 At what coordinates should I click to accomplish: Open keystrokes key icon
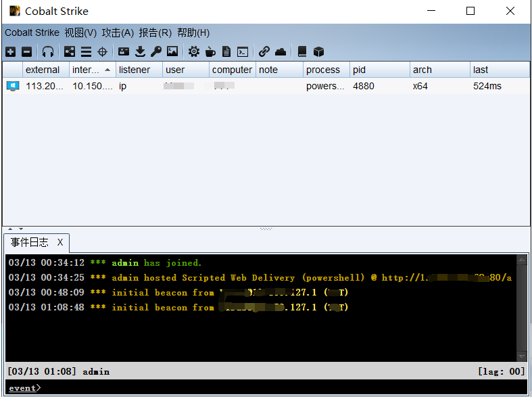[x=156, y=51]
